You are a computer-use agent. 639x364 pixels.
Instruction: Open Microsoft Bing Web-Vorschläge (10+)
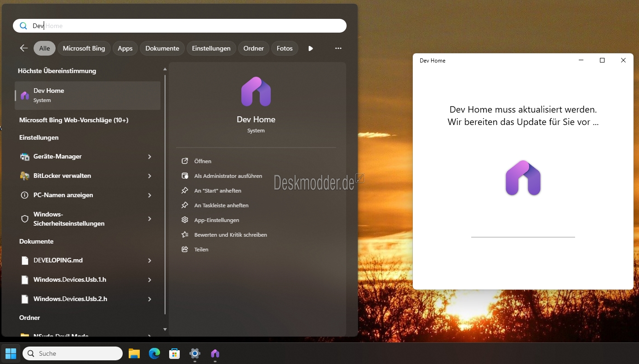[x=74, y=120]
